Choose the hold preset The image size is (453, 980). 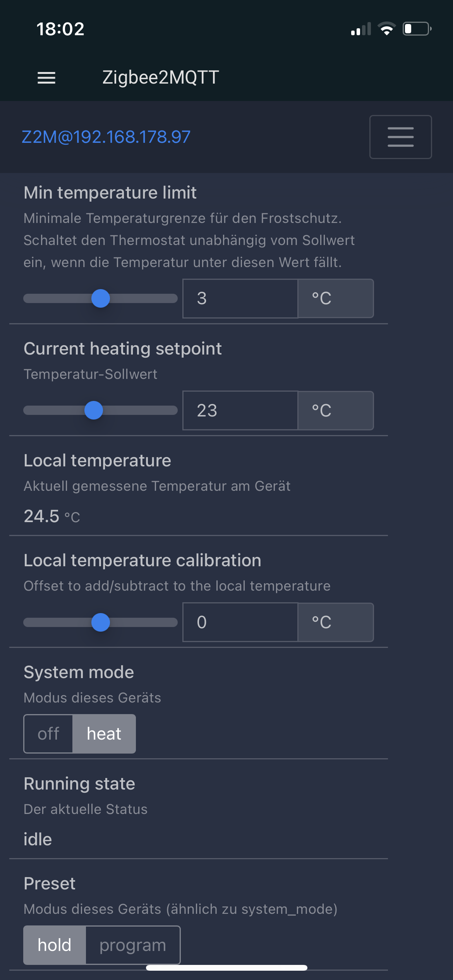[x=55, y=945]
